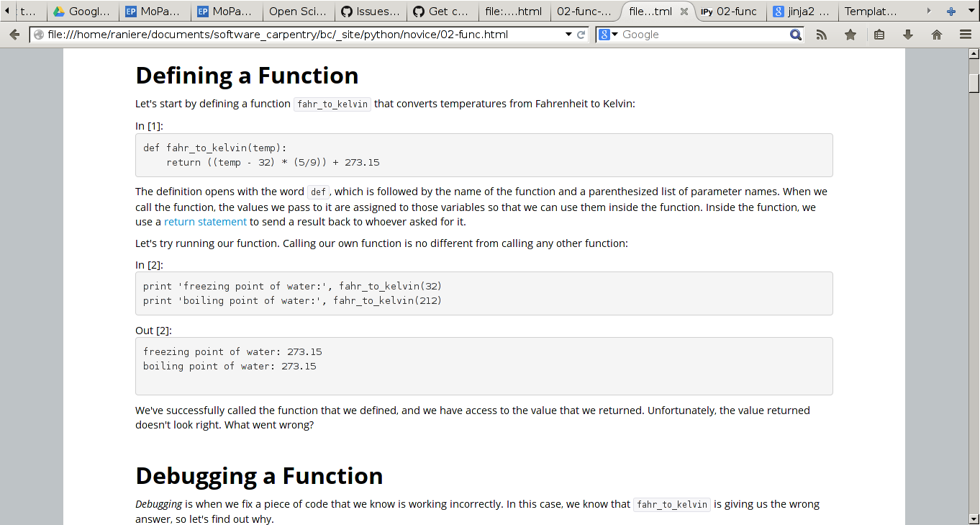Viewport: 980px width, 525px height.
Task: Switch to the GitHub Issues tab
Action: 371,12
